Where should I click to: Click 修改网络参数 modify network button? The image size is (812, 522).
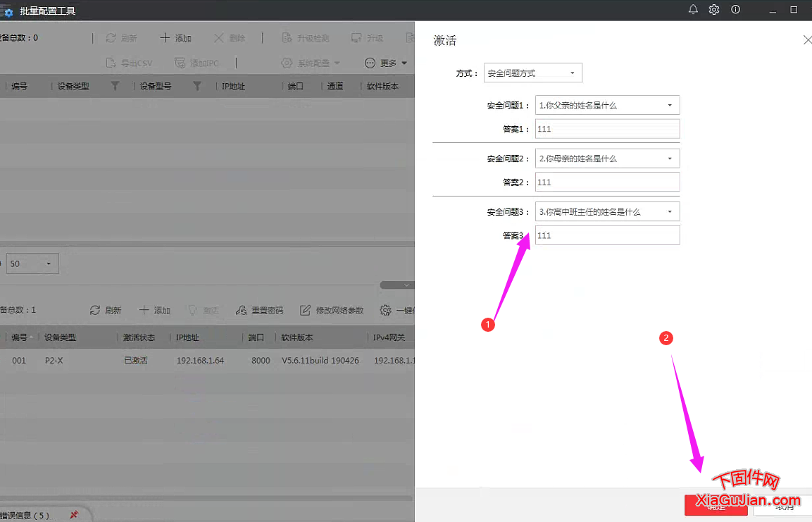point(332,310)
